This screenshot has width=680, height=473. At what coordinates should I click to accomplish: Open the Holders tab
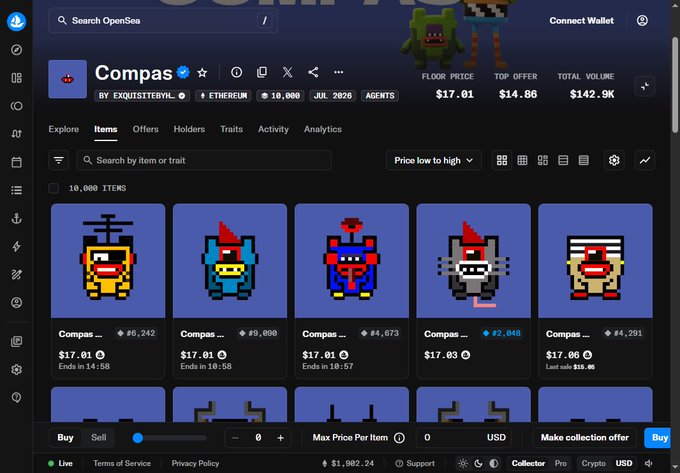point(189,129)
